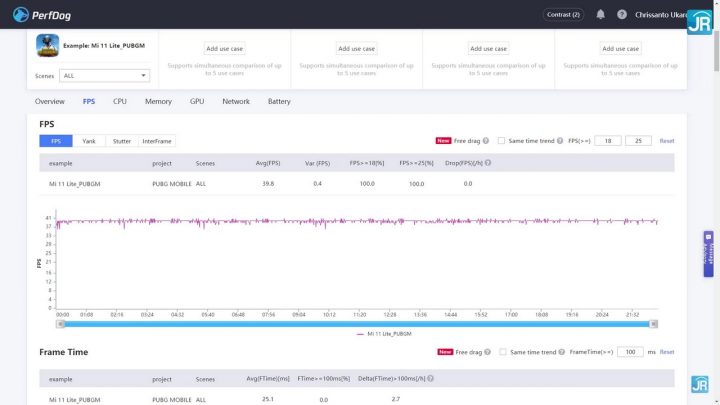This screenshot has height=405, width=720.
Task: Enable Same time trend checkbox in Frame Time section
Action: point(503,352)
